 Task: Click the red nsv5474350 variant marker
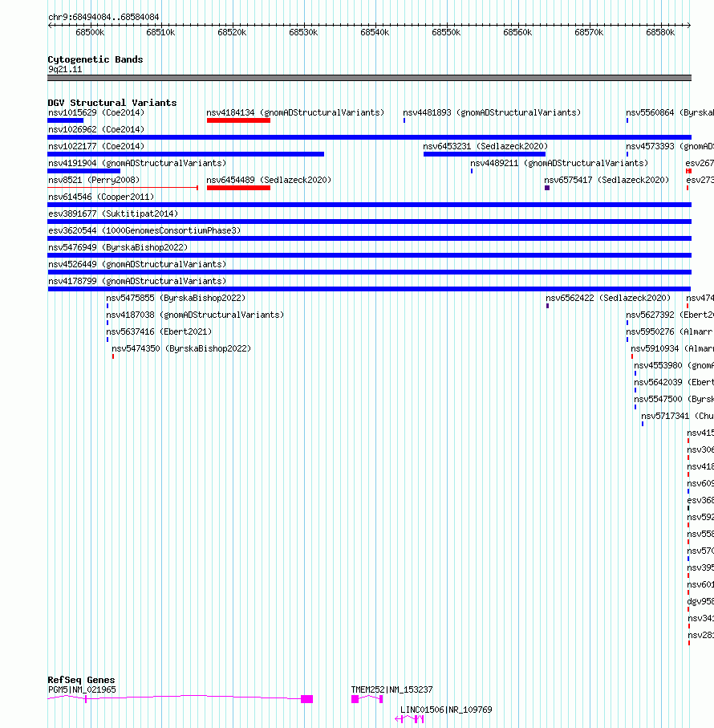(x=113, y=356)
